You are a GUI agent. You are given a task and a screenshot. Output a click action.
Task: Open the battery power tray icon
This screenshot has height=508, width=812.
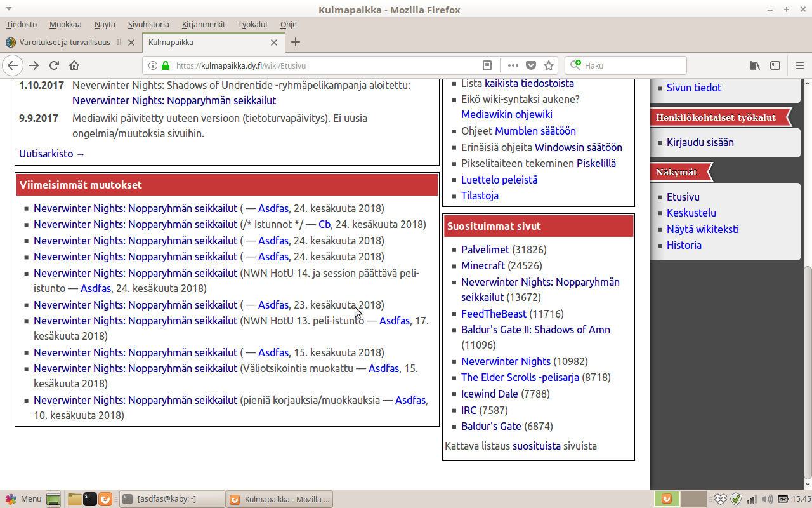pyautogui.click(x=783, y=499)
